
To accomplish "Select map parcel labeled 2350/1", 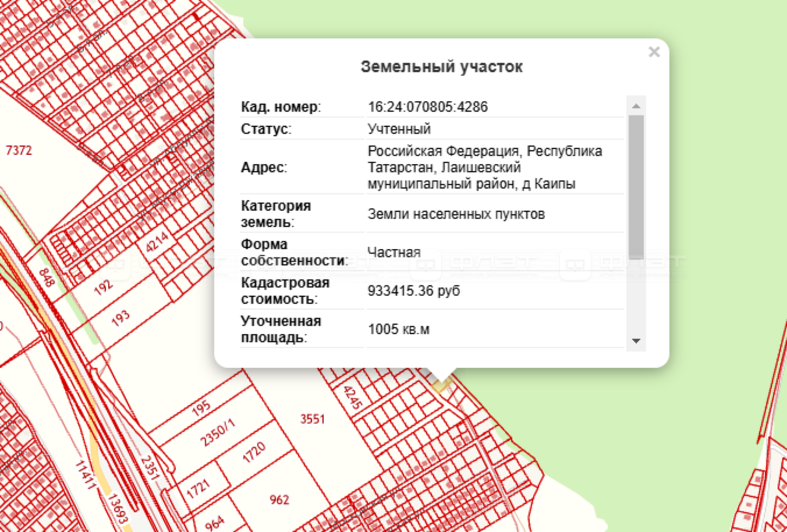I will click(217, 433).
